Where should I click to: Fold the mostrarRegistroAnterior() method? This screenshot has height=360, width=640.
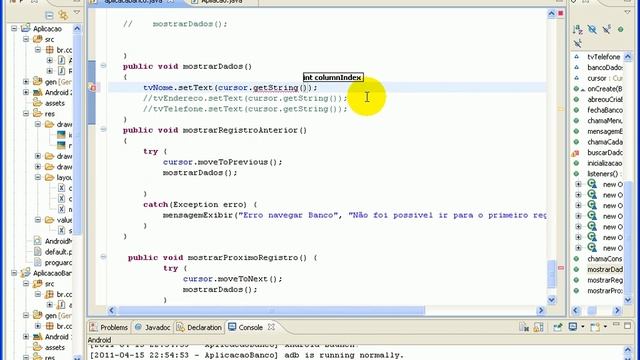[103, 129]
